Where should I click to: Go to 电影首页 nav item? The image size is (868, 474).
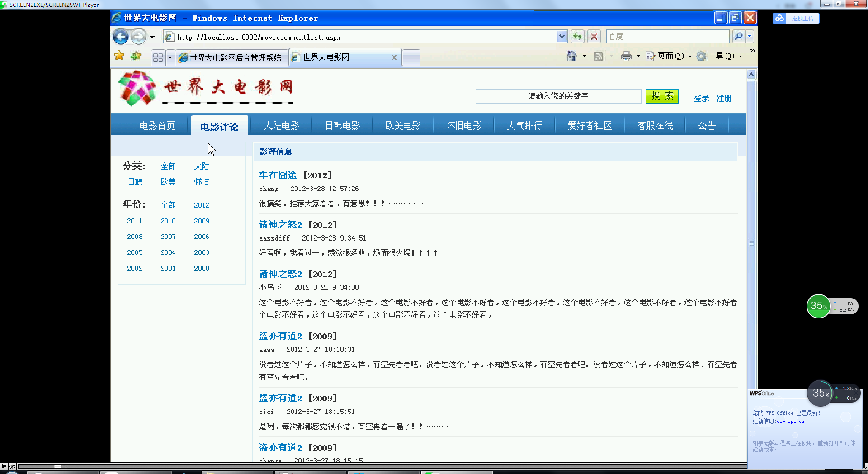coord(157,125)
